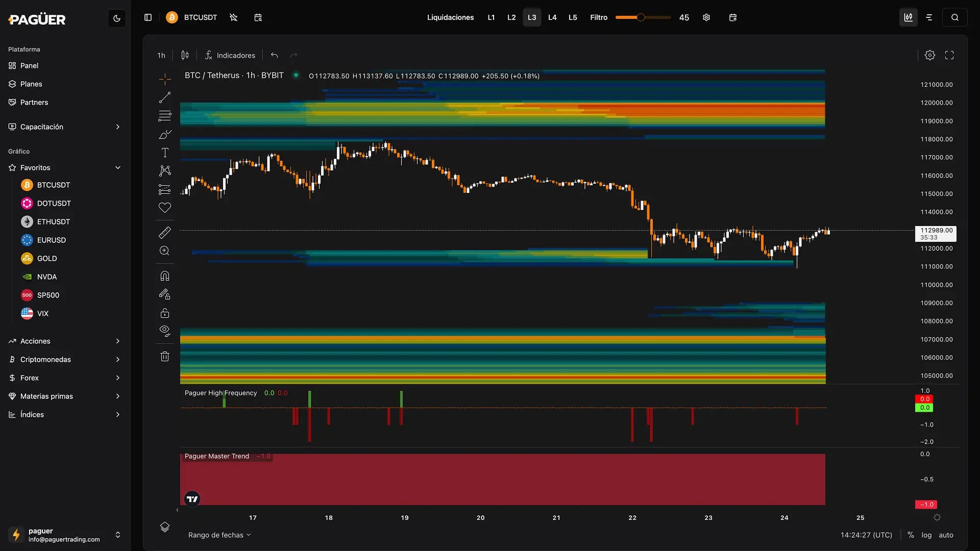Viewport: 980px width, 551px height.
Task: Expand the Forex category
Action: click(64, 378)
